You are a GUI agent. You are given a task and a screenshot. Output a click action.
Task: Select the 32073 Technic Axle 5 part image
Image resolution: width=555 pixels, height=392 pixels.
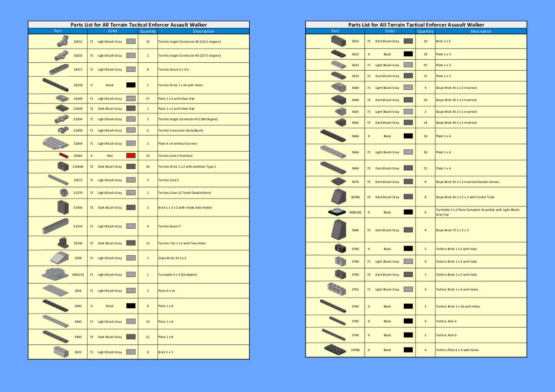[x=58, y=180]
